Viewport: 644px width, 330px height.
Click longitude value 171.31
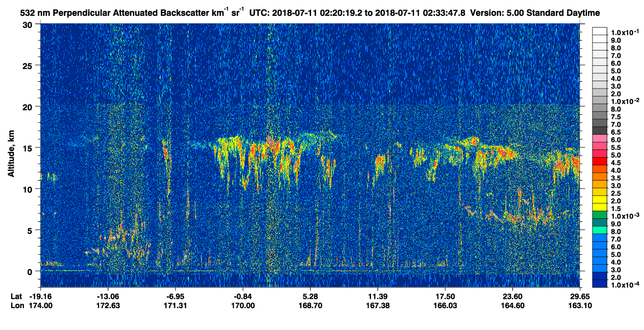[x=175, y=305]
